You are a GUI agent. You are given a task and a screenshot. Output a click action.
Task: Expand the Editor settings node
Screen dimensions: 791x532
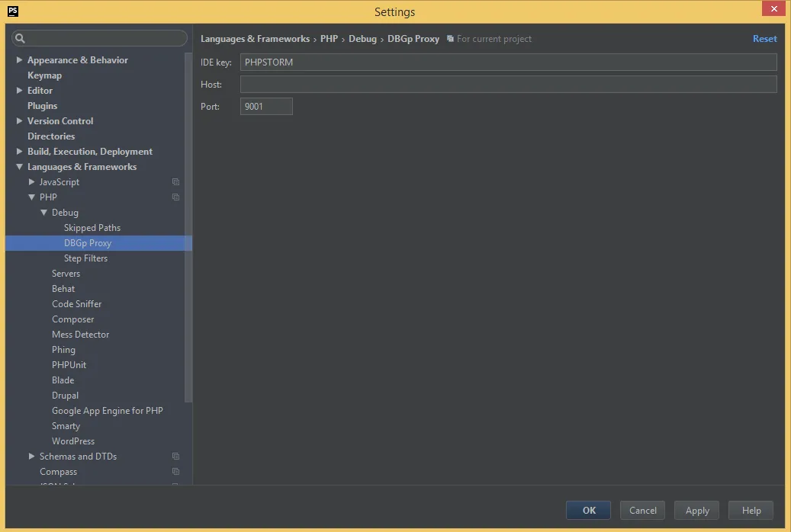point(19,90)
